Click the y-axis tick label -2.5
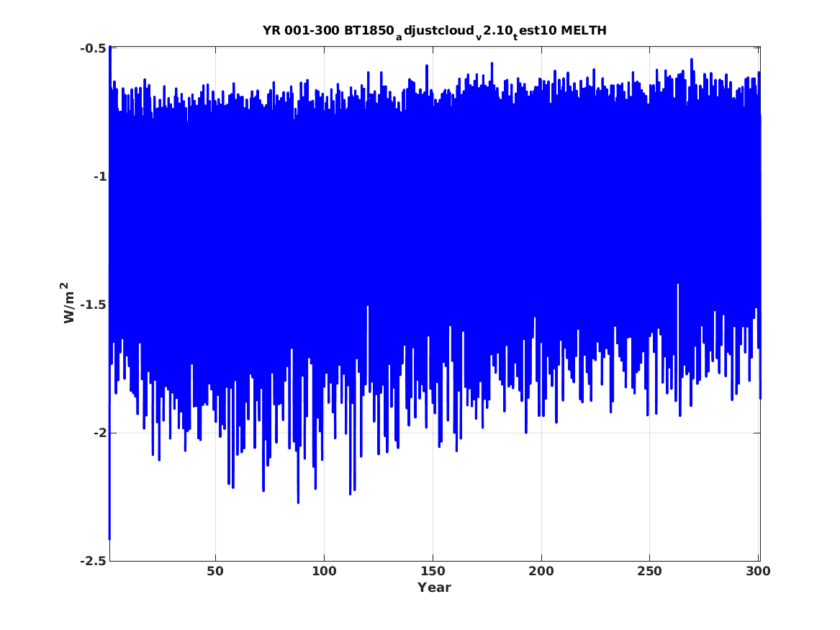Viewport: 840px width, 630px height. click(x=93, y=560)
